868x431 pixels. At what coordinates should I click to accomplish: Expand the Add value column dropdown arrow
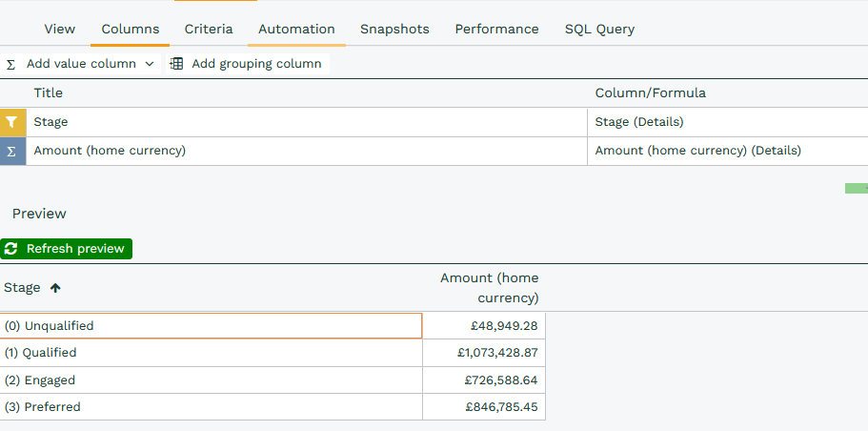149,64
